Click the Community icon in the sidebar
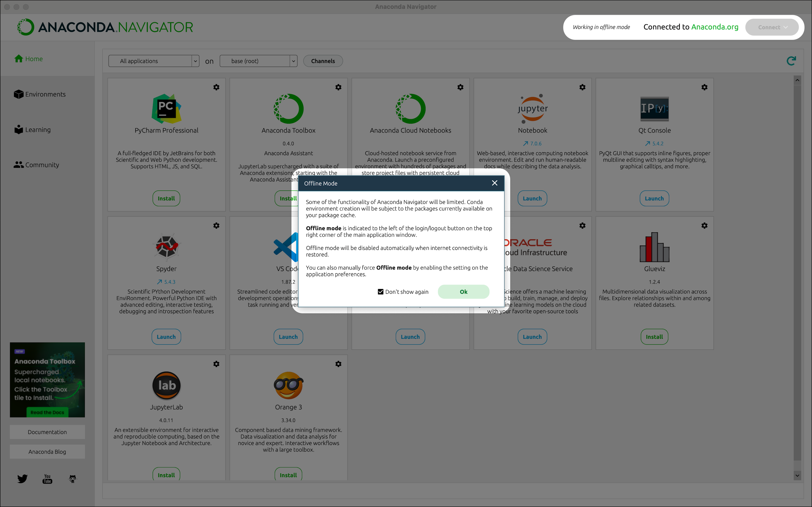The height and width of the screenshot is (507, 812). point(19,164)
